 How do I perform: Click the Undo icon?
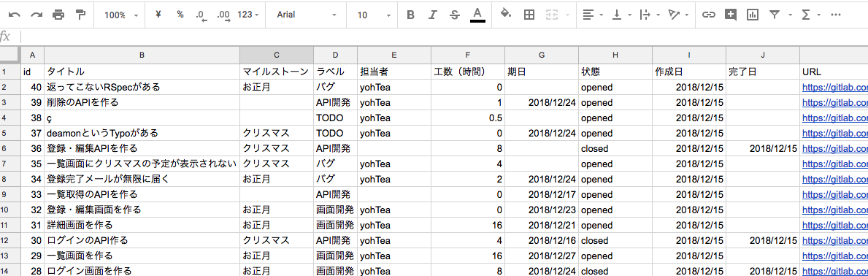[x=15, y=15]
